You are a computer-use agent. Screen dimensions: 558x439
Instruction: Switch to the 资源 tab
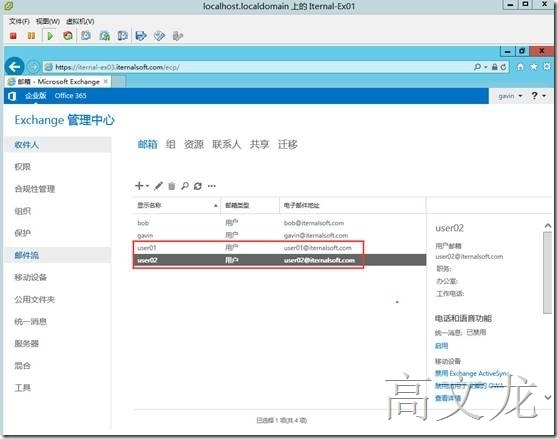click(x=194, y=144)
